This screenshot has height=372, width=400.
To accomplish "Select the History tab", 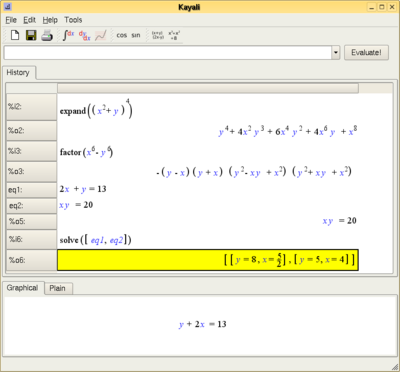I will 18,72.
